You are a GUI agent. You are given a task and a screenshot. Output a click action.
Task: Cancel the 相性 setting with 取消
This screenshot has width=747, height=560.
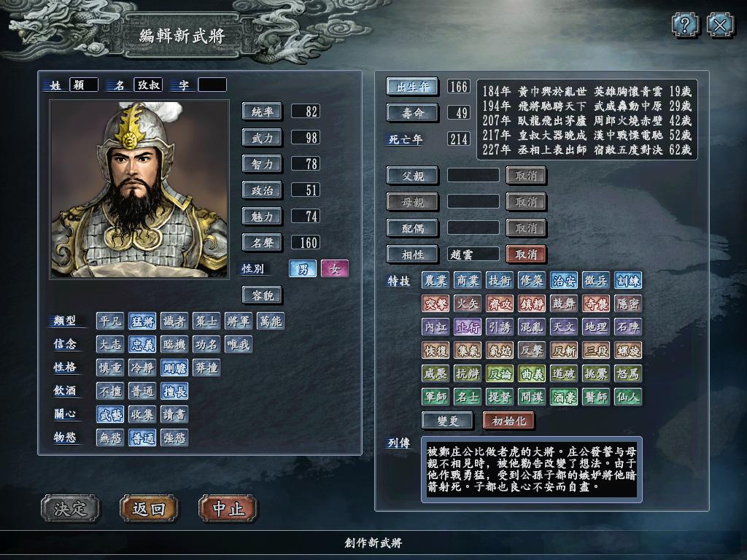526,254
